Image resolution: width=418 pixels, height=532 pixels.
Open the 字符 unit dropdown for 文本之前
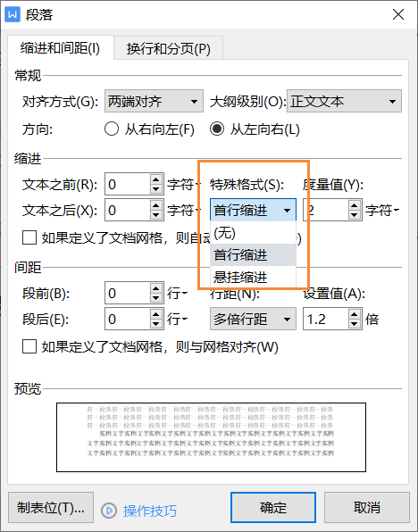(x=183, y=184)
